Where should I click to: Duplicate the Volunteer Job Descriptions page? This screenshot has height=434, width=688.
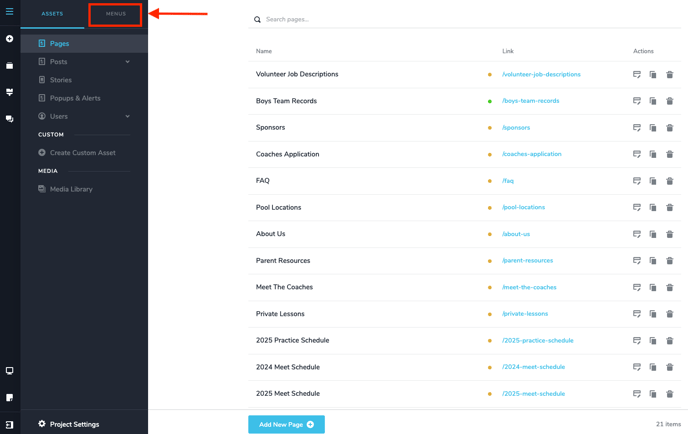pos(653,75)
